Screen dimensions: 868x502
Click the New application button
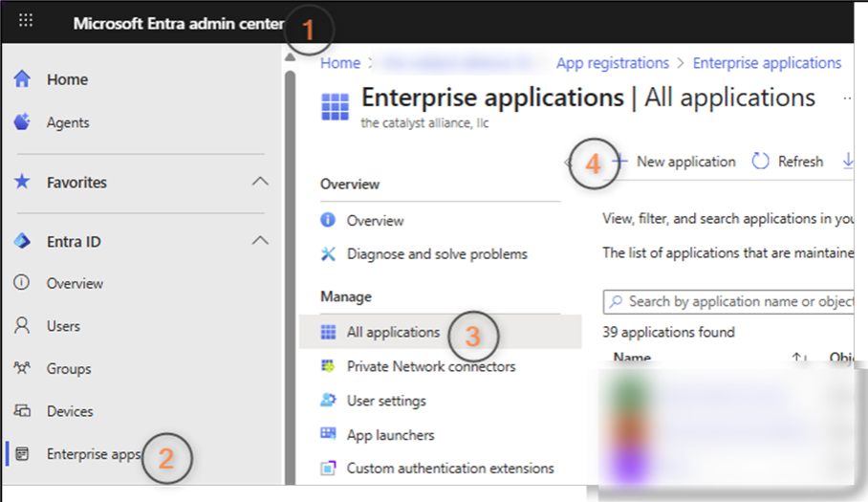tap(675, 162)
